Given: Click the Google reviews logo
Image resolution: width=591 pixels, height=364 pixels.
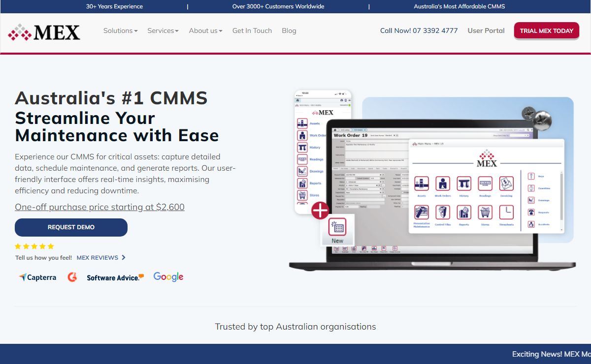Looking at the screenshot, I should pos(168,277).
